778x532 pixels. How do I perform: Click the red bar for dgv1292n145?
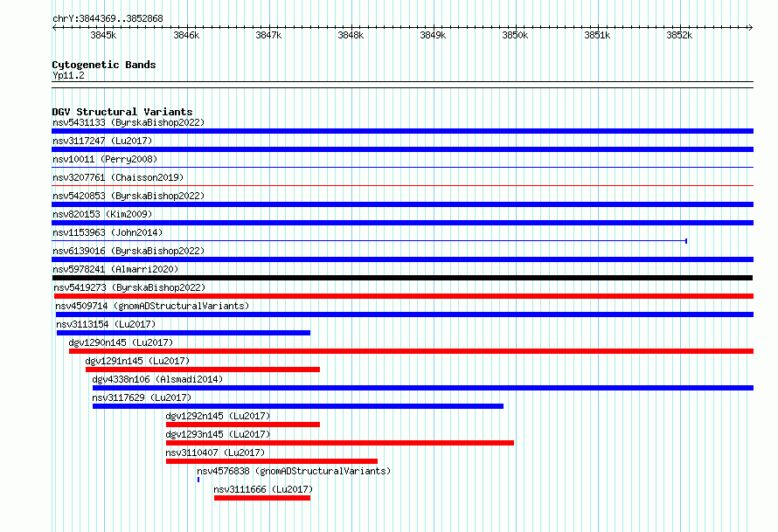point(243,425)
